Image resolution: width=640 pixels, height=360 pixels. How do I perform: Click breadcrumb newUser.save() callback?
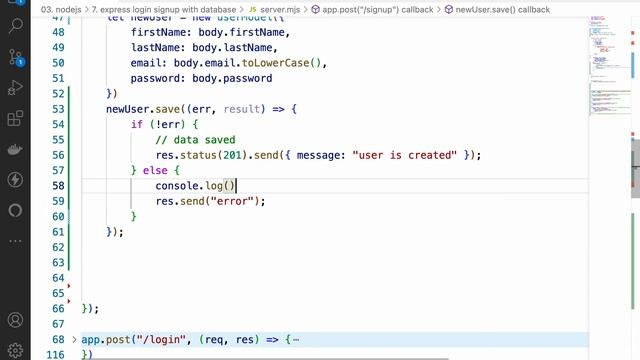pyautogui.click(x=497, y=9)
